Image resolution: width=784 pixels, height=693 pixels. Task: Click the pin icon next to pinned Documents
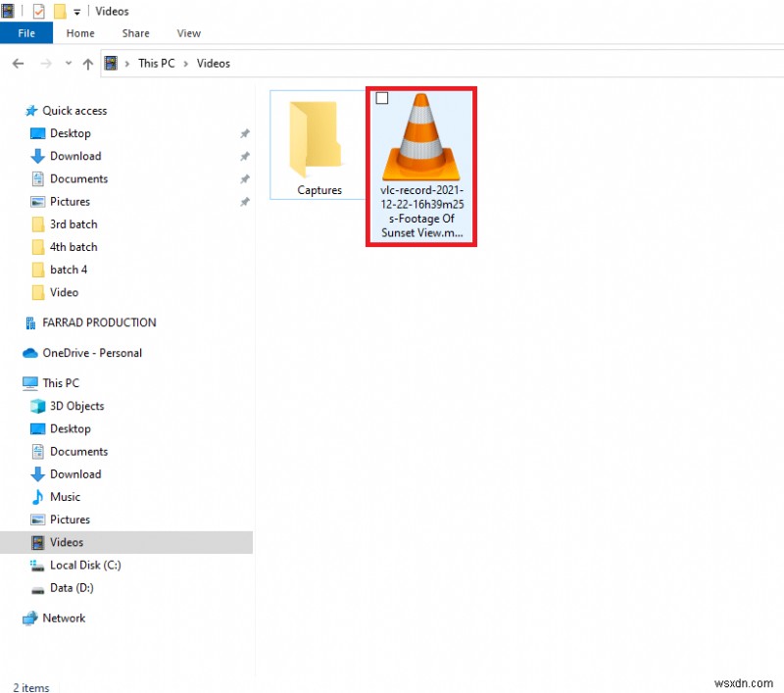pos(244,179)
